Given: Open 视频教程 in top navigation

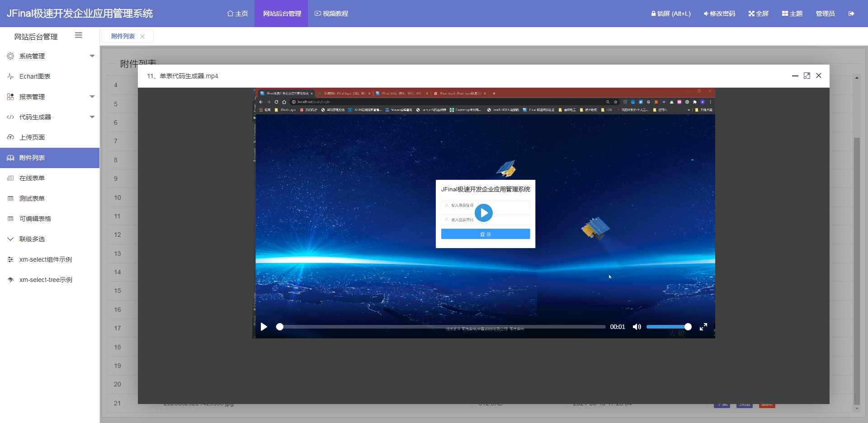Looking at the screenshot, I should pyautogui.click(x=331, y=14).
